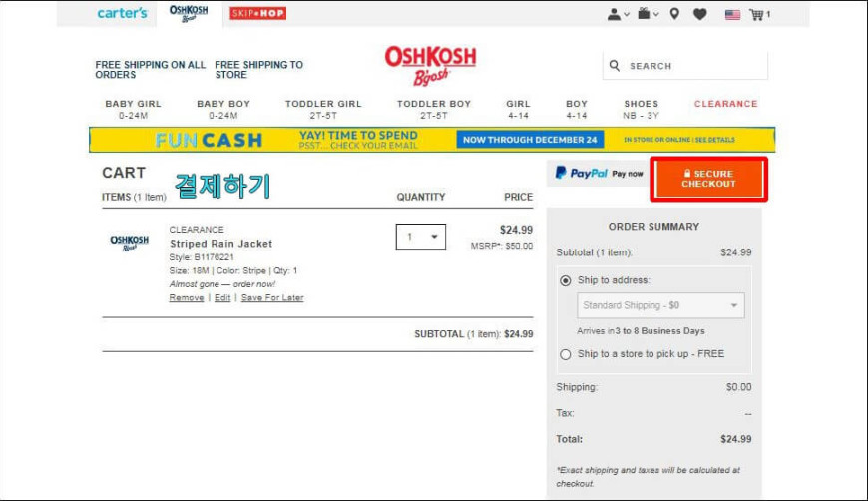
Task: Click the Secure Checkout button
Action: click(708, 179)
